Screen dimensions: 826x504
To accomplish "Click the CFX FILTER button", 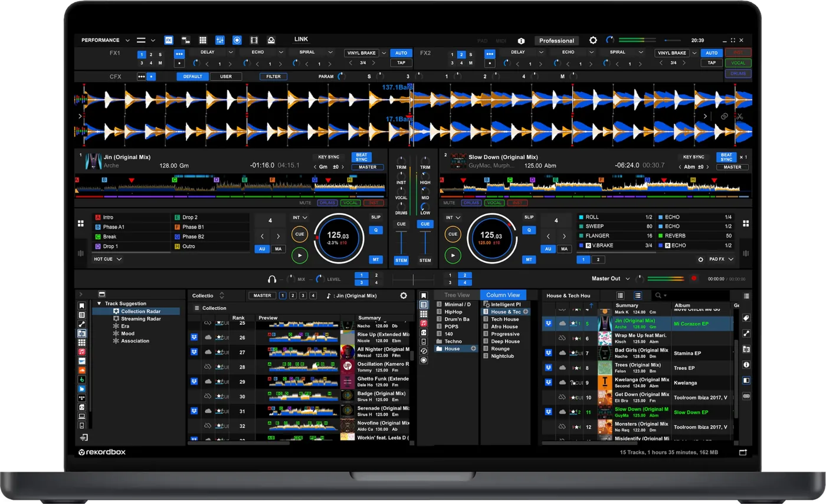I will [x=273, y=77].
